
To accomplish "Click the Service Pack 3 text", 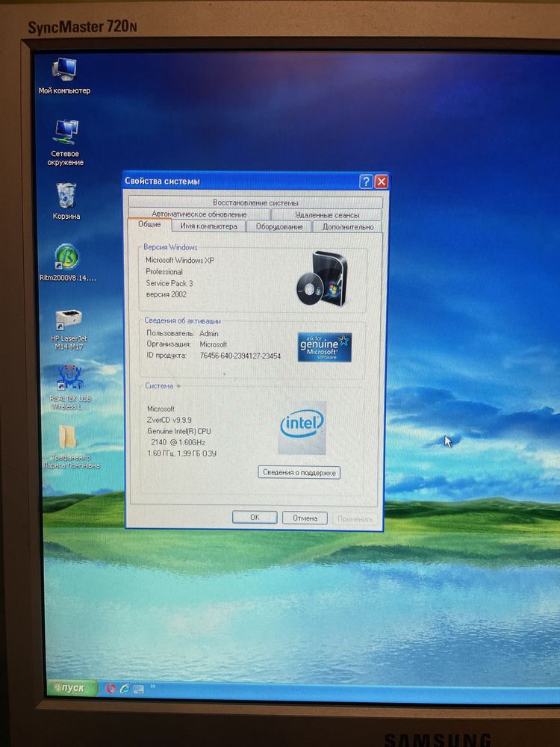I will click(169, 283).
